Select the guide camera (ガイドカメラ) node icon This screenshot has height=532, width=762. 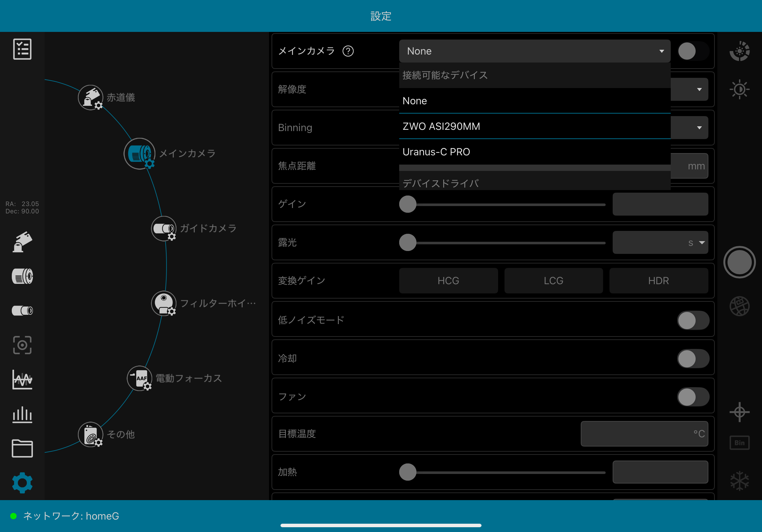[164, 228]
